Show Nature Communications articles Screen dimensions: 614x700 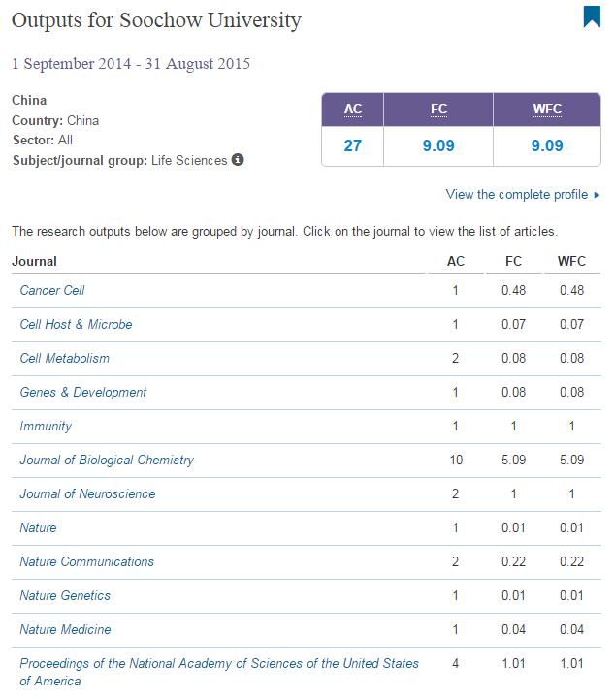pos(86,561)
